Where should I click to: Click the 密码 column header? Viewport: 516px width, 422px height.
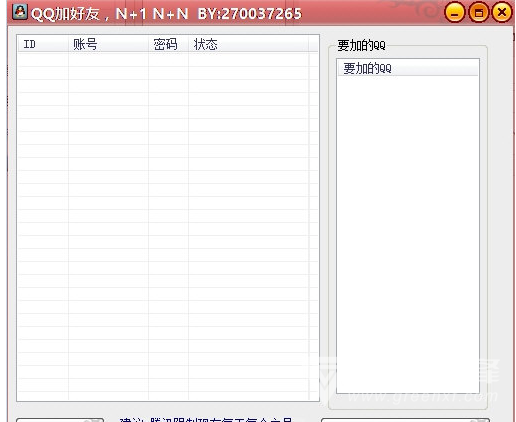point(168,44)
